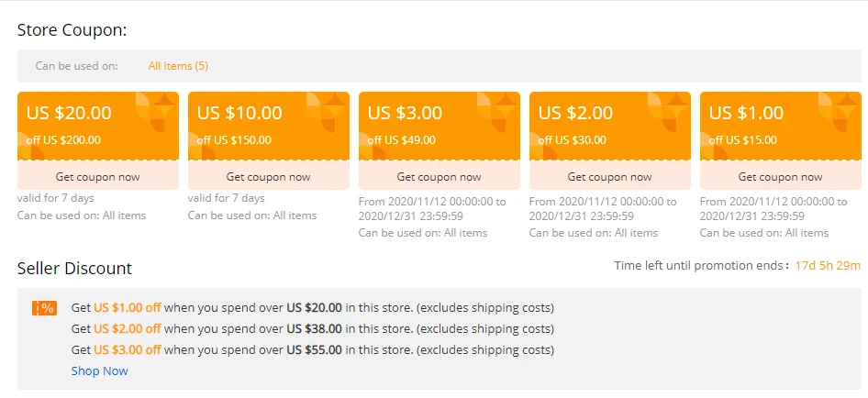Get the US $20.00 coupon now
This screenshot has width=868, height=398.
point(98,176)
